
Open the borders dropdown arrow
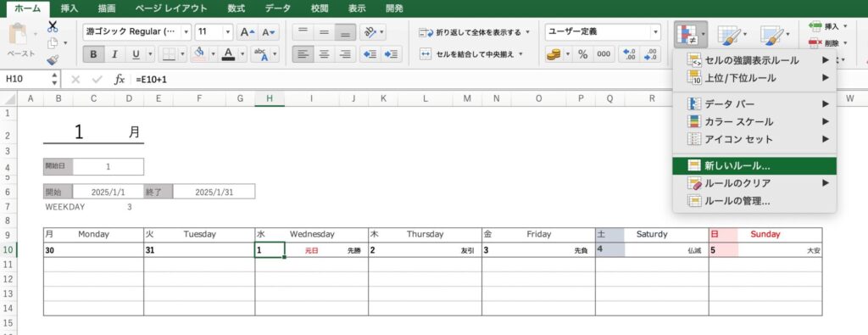[x=183, y=54]
